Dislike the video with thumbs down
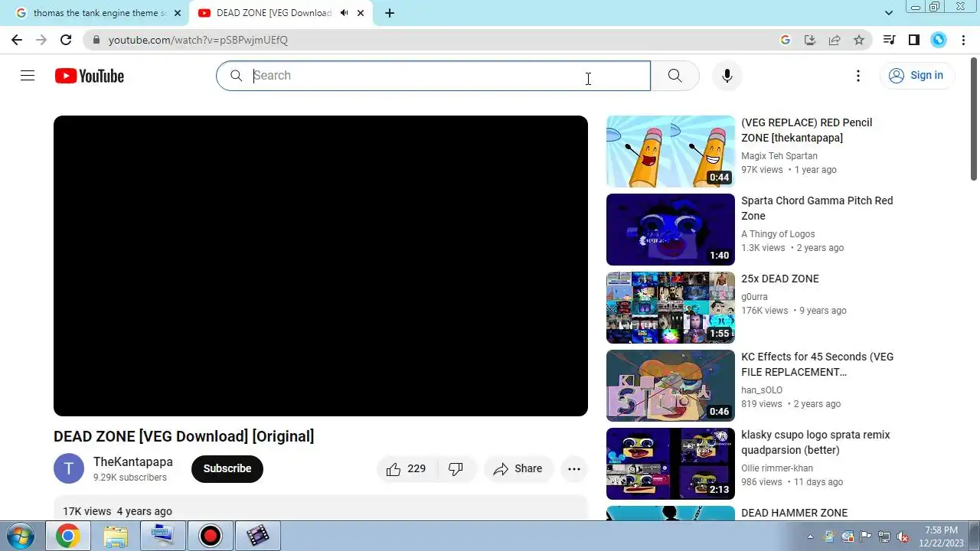 pos(456,469)
